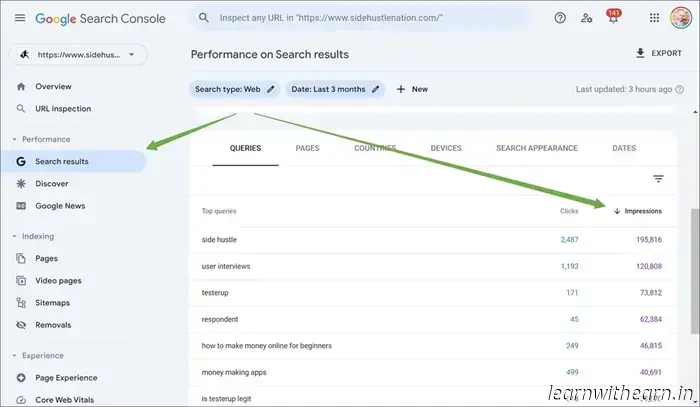Switch to the Dates tab
This screenshot has width=700, height=407.
click(x=624, y=148)
